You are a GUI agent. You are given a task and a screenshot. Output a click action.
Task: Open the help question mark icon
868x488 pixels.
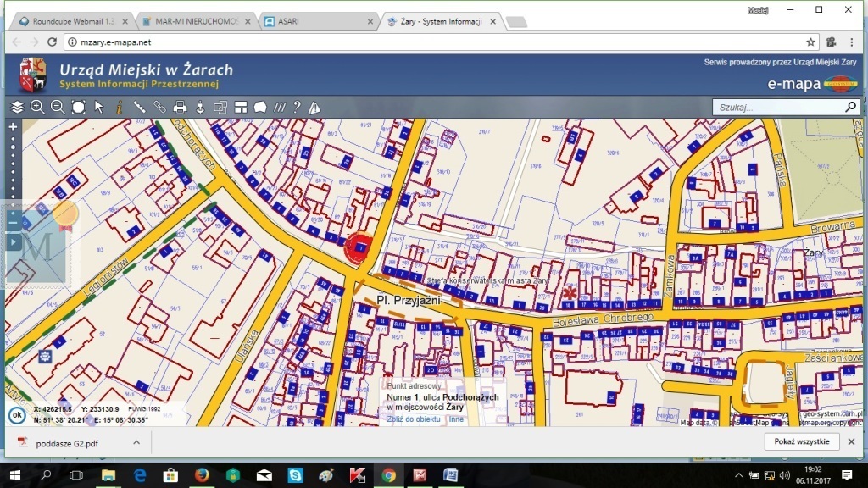pyautogui.click(x=297, y=108)
